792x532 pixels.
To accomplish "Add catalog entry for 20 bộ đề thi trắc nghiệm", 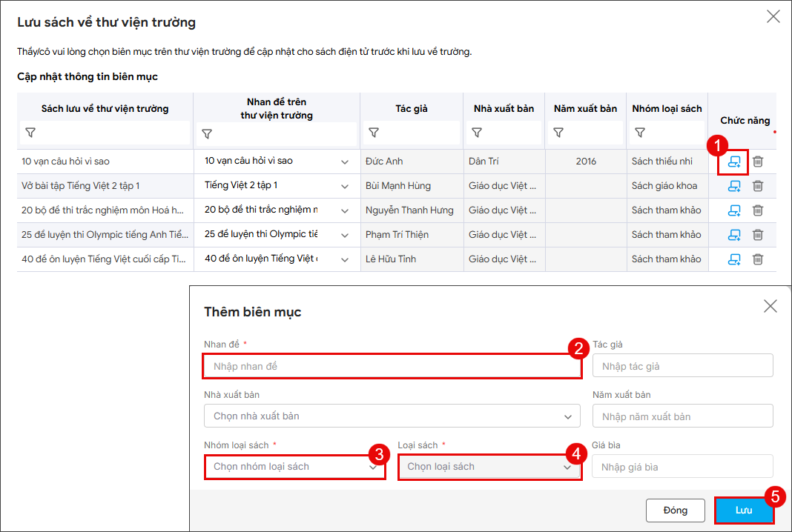I will click(x=734, y=210).
